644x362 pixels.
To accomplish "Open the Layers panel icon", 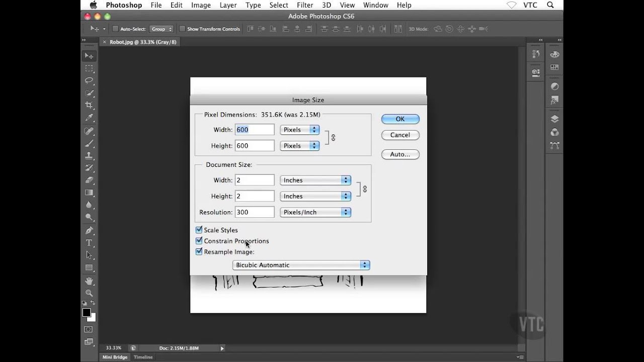I will point(554,119).
